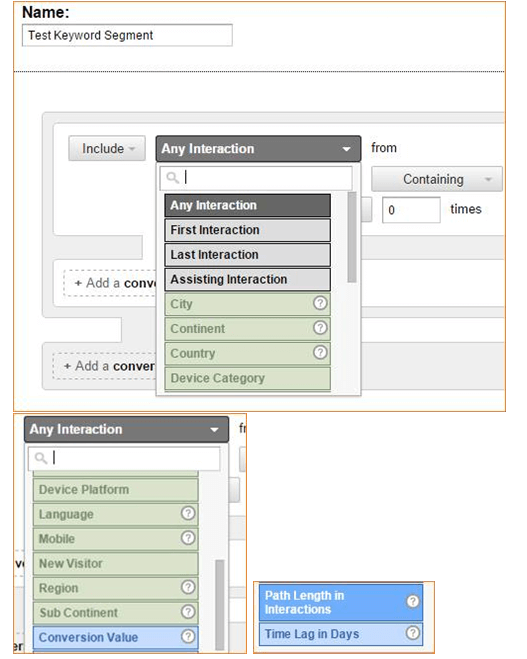Select First Interaction from the list
Viewport: 527px width, 659px height.
248,230
